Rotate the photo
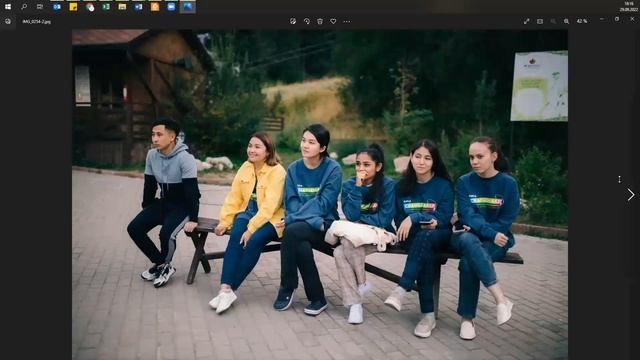The height and width of the screenshot is (360, 640). (307, 21)
